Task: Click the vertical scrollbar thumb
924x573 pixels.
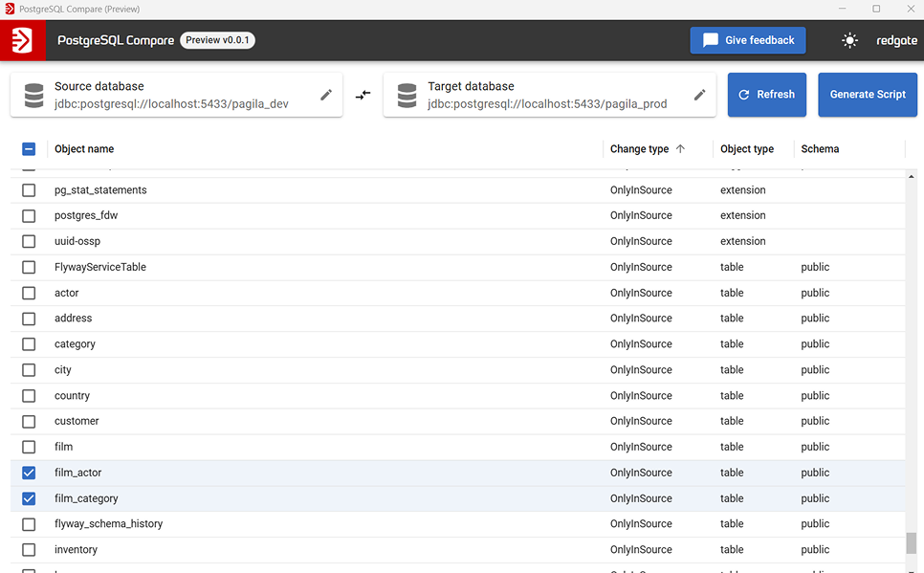Action: pos(911,543)
